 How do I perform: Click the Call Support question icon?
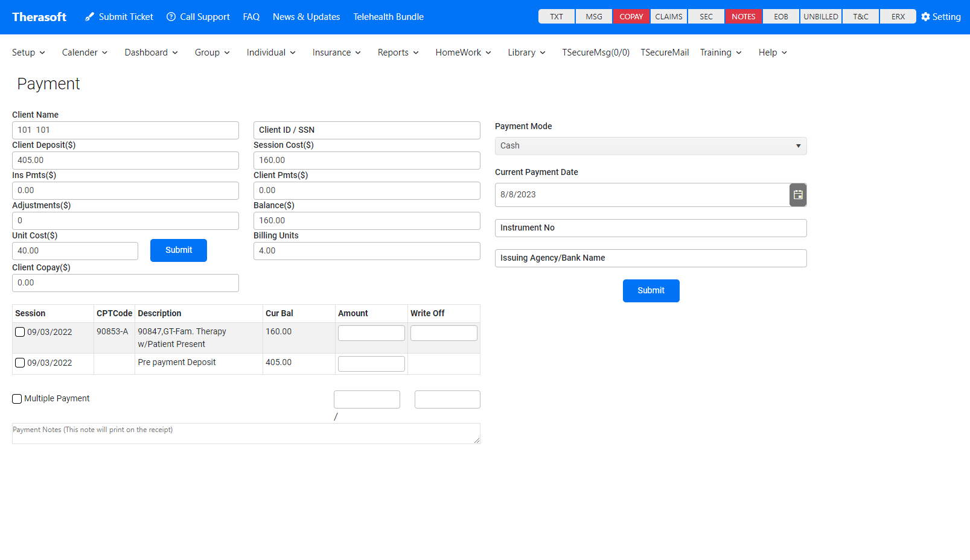(171, 17)
